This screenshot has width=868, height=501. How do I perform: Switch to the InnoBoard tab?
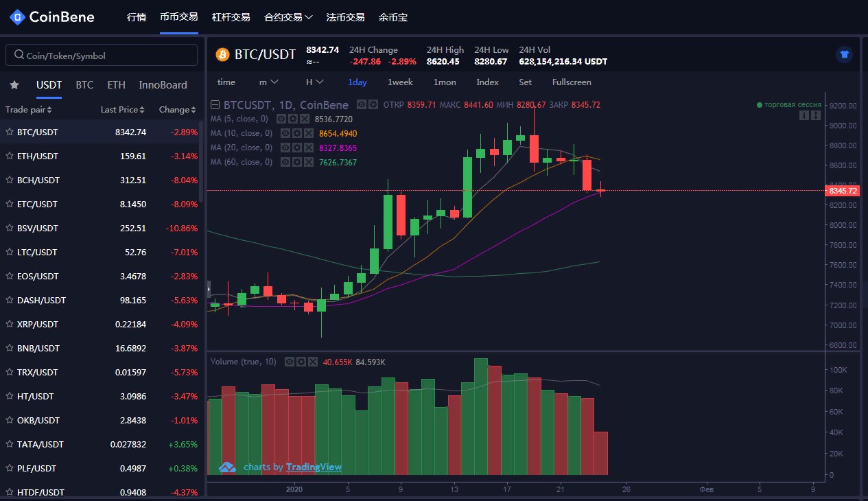163,85
